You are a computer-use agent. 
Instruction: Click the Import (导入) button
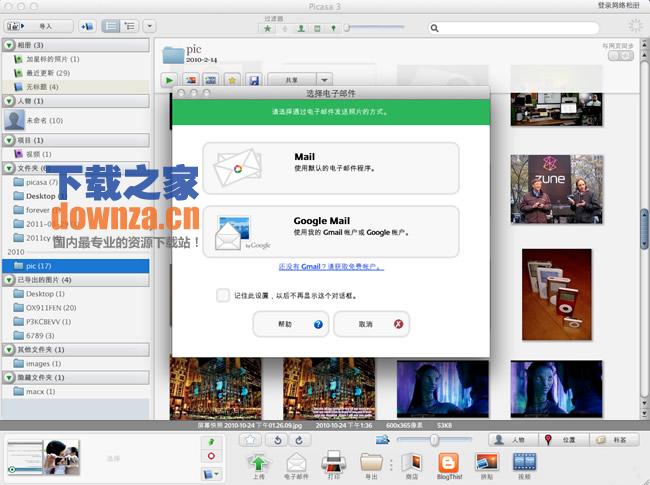39,27
